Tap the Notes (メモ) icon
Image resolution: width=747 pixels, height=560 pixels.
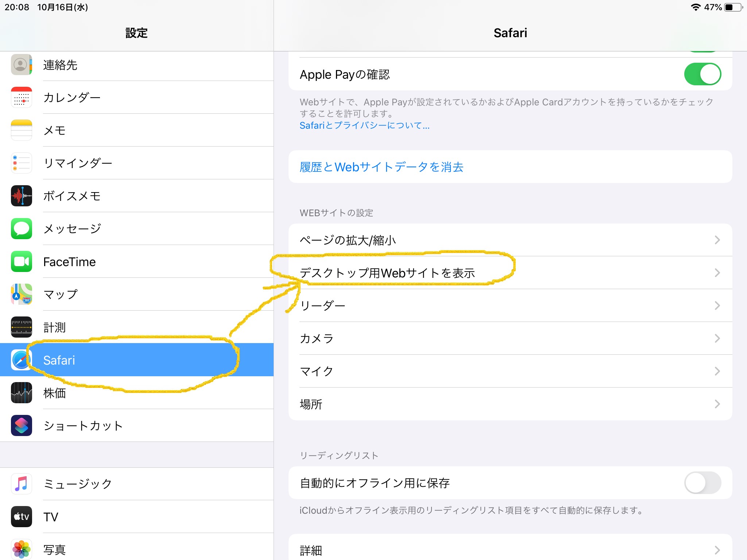[x=22, y=130]
